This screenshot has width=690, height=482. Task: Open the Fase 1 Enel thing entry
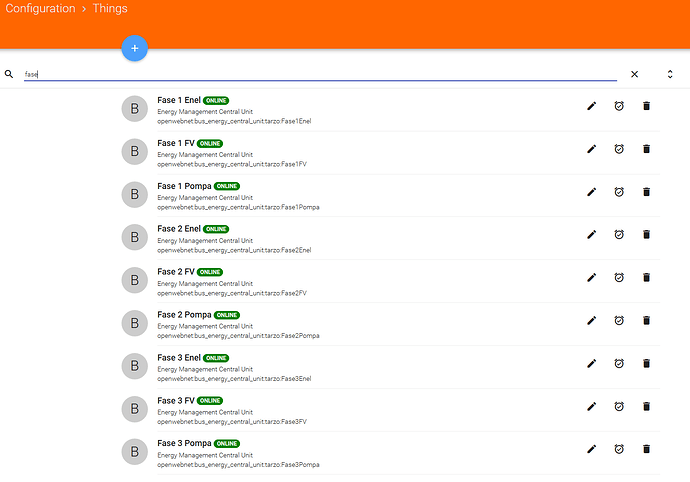[x=390, y=110]
